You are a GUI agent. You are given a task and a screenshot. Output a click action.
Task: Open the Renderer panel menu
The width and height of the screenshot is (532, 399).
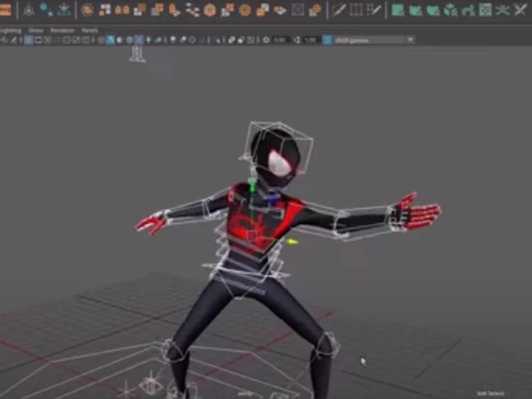pyautogui.click(x=62, y=30)
